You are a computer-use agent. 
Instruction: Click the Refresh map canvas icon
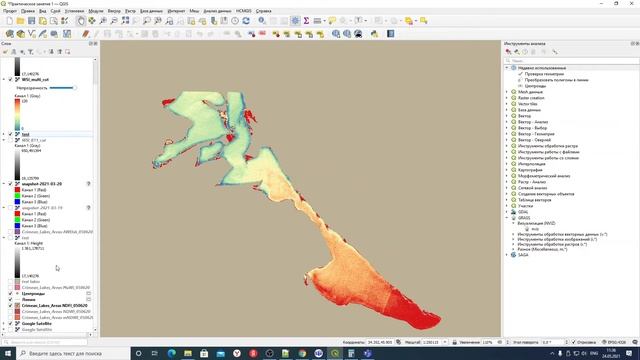point(246,21)
